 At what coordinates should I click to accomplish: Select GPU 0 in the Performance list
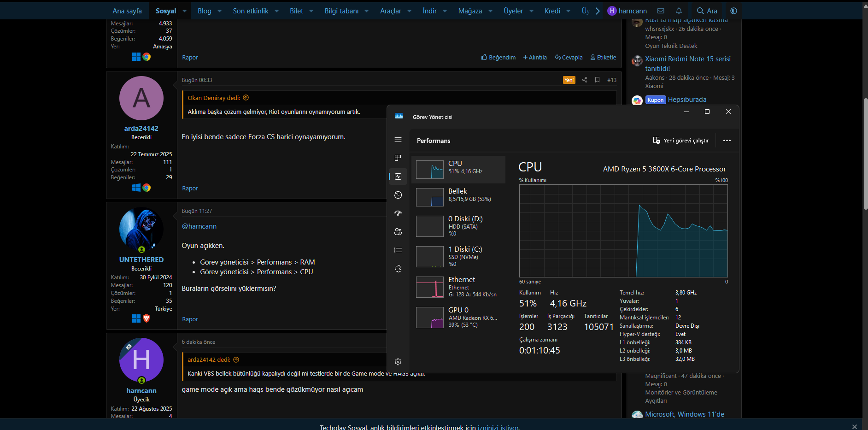pyautogui.click(x=458, y=318)
